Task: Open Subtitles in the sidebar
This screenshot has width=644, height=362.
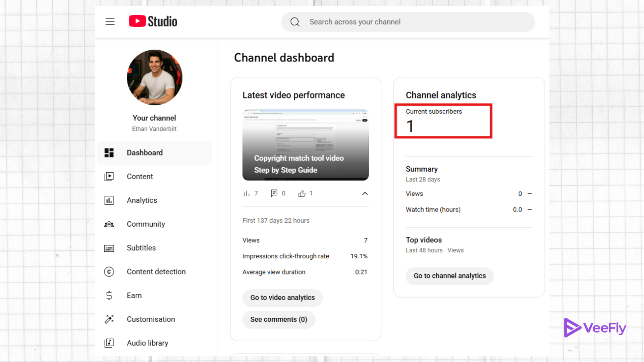Action: [x=141, y=248]
